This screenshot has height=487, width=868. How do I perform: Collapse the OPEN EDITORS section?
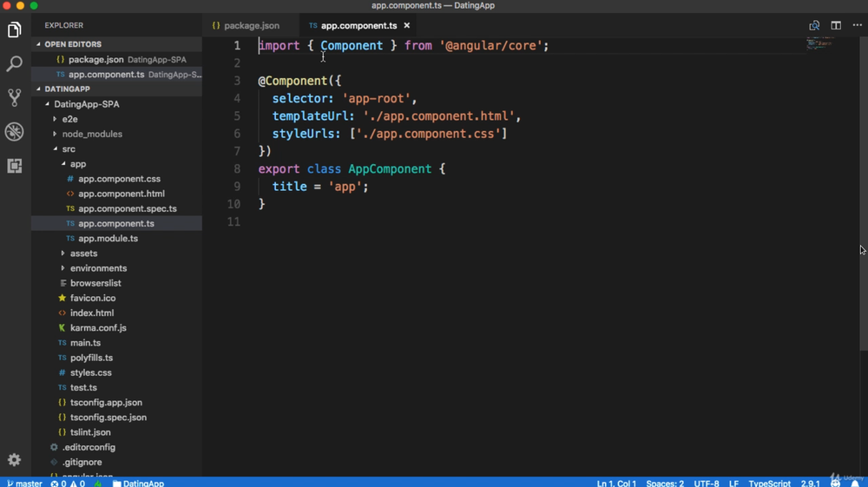(73, 44)
